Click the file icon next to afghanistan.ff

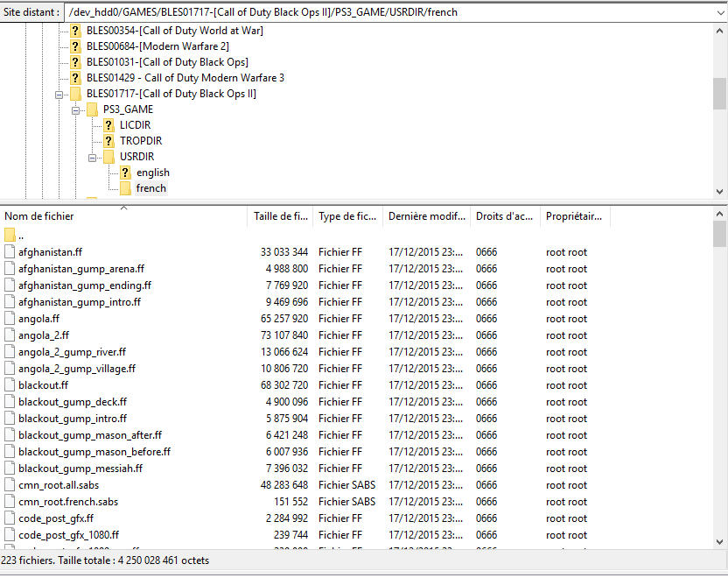tap(10, 252)
